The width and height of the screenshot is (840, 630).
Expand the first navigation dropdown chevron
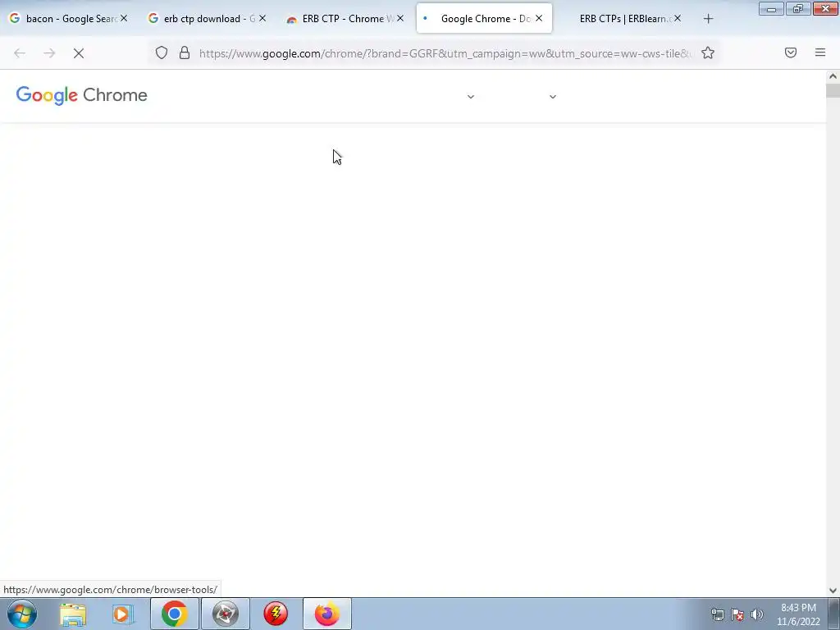pyautogui.click(x=470, y=97)
